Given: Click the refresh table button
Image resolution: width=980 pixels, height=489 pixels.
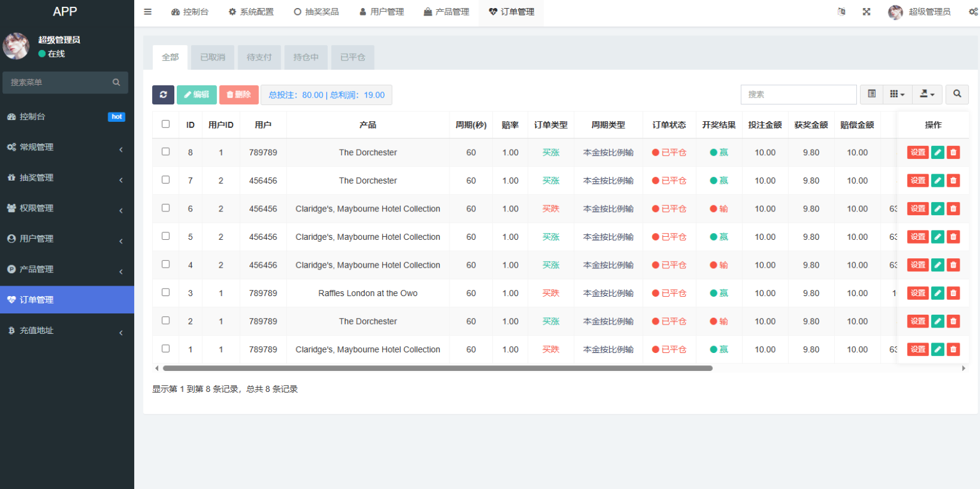Looking at the screenshot, I should click(163, 95).
